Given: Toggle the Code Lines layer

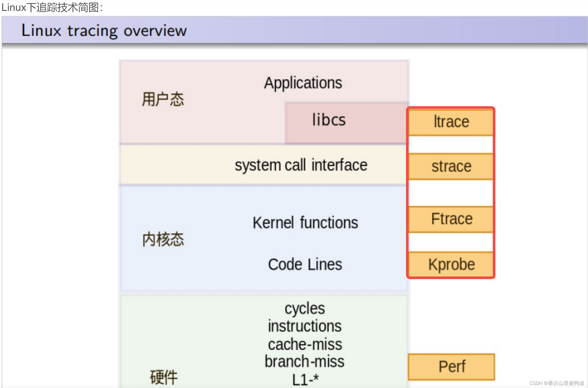Looking at the screenshot, I should tap(304, 264).
